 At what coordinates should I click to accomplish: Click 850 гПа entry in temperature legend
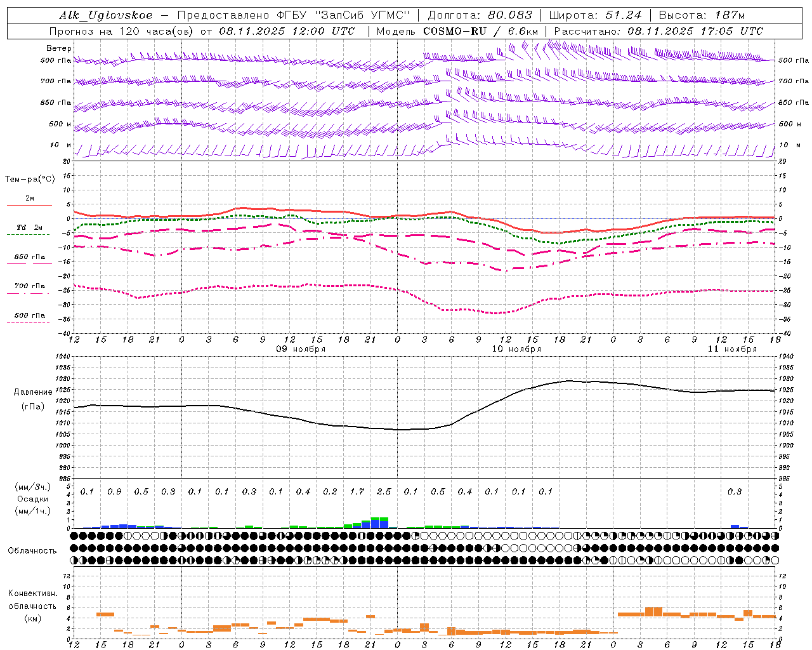click(x=30, y=257)
